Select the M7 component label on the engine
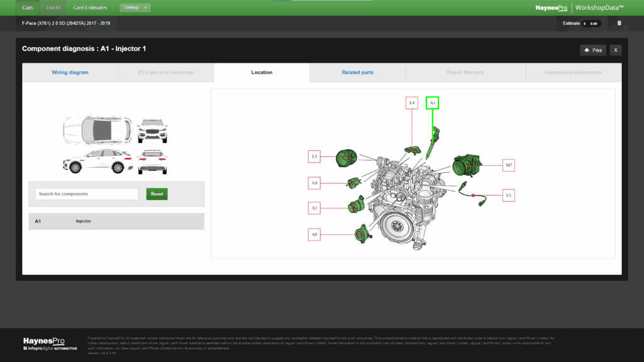This screenshot has height=362, width=644. (508, 165)
